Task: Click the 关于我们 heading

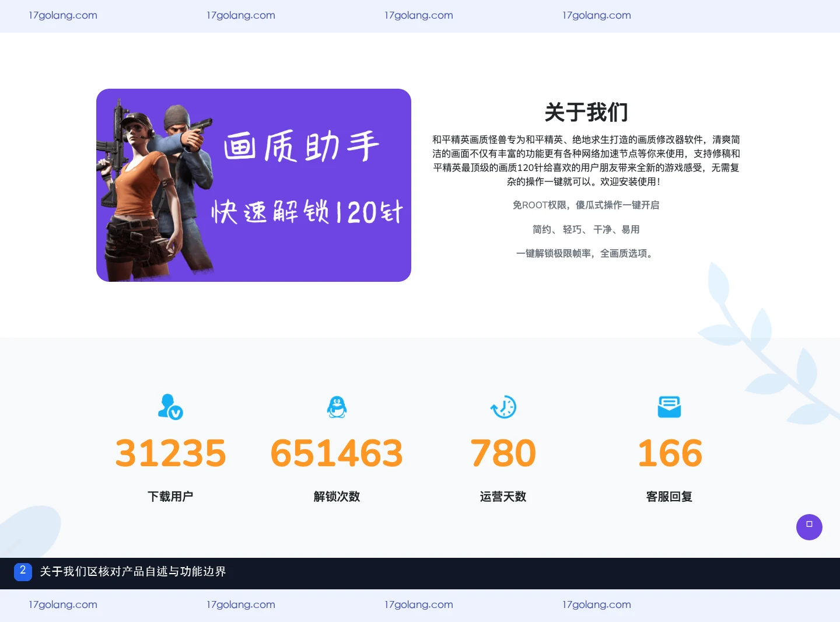Action: tap(586, 112)
